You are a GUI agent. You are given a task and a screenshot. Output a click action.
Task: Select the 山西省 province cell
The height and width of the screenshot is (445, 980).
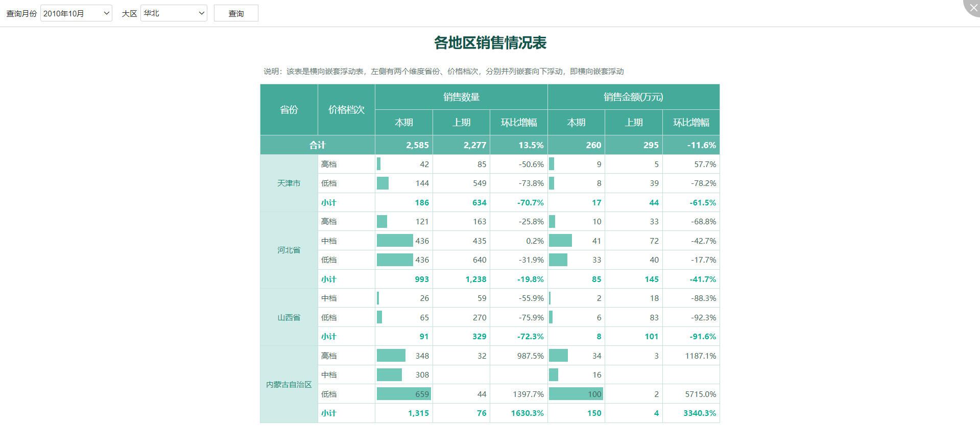pos(289,317)
